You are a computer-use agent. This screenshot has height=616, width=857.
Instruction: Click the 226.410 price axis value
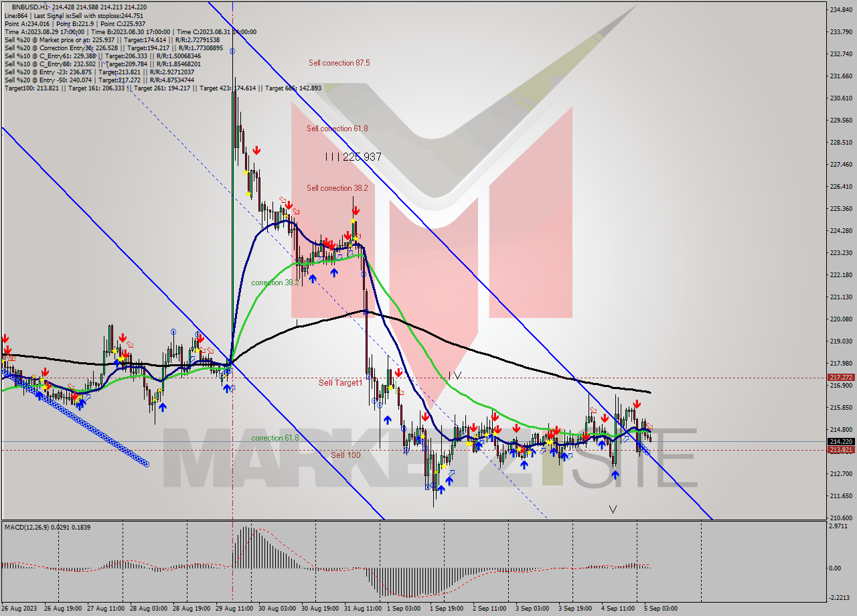point(840,186)
